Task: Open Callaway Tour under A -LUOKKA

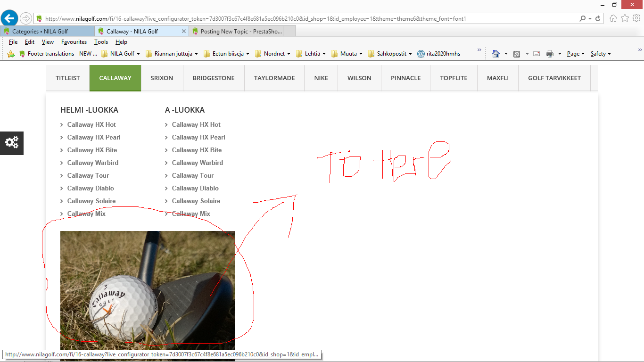Action: tap(193, 175)
